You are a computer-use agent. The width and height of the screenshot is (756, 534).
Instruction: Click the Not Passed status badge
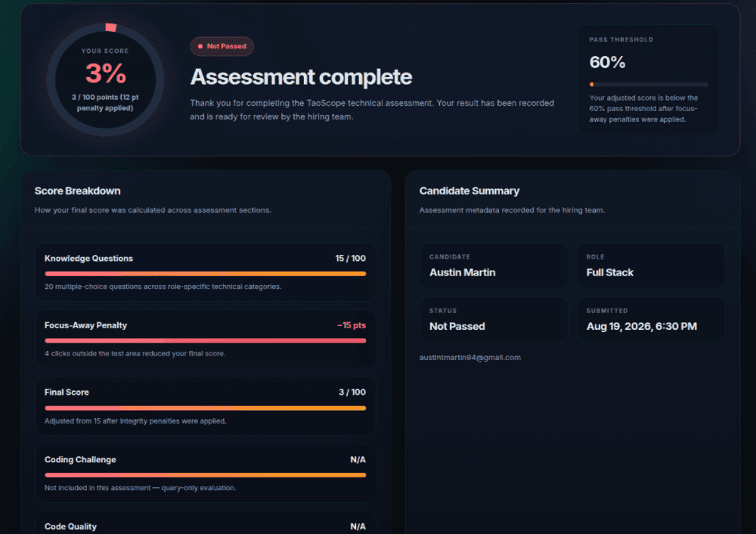[222, 46]
